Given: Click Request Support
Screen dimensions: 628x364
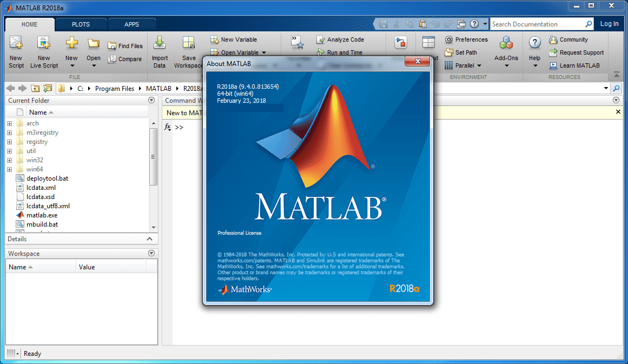Looking at the screenshot, I should coord(576,52).
